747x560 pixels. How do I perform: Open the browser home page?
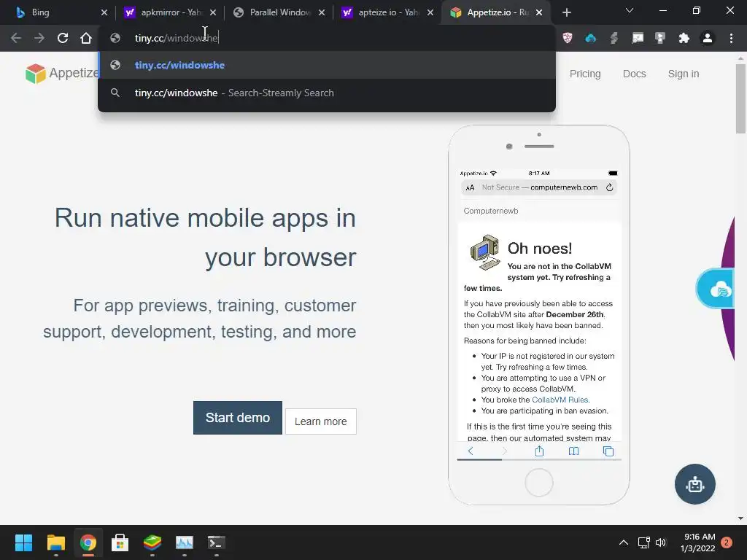86,38
